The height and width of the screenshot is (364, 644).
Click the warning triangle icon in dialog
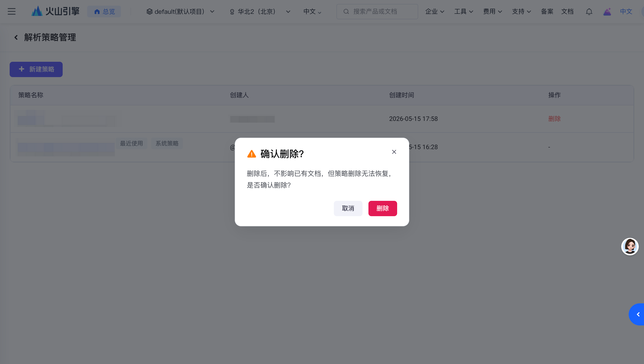coord(251,154)
